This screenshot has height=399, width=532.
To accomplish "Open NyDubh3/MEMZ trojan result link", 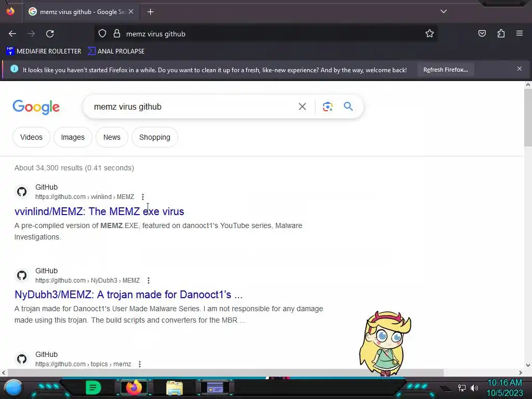I will [129, 295].
